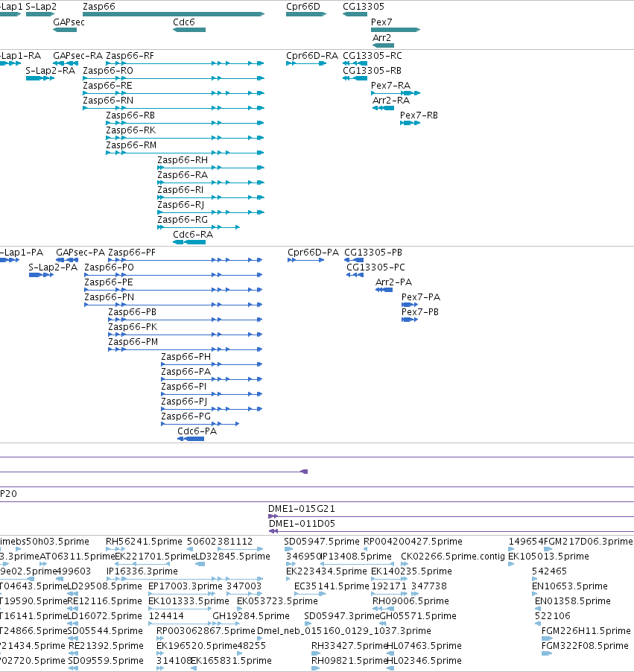Open transcript Zasp66-RN
Image resolution: width=634 pixels, height=672 pixels.
(108, 101)
